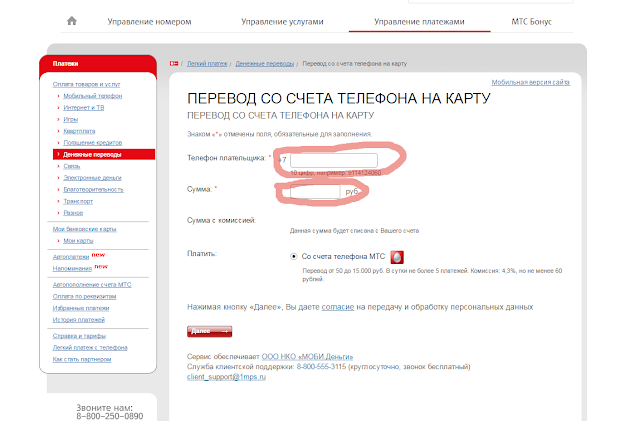Image resolution: width=640 pixels, height=421 pixels.
Task: Open 'Как стать партнером' link
Action: (x=82, y=359)
